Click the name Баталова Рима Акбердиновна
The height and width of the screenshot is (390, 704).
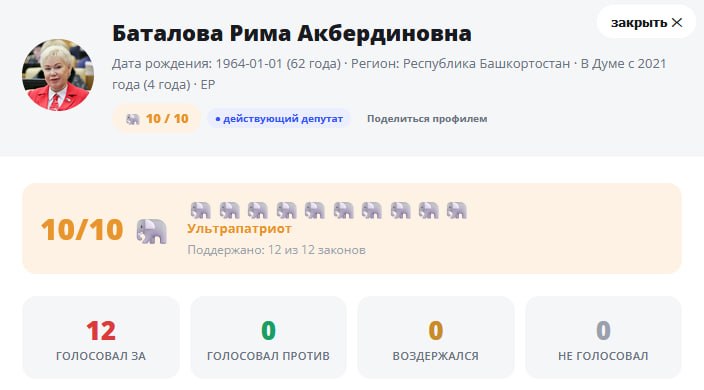coord(292,34)
